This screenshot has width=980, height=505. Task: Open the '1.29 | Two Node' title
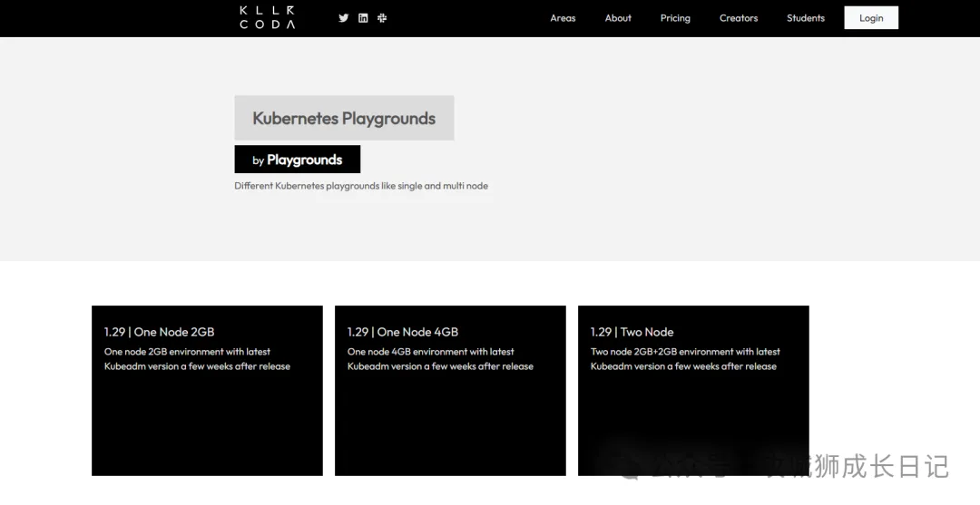coord(632,332)
